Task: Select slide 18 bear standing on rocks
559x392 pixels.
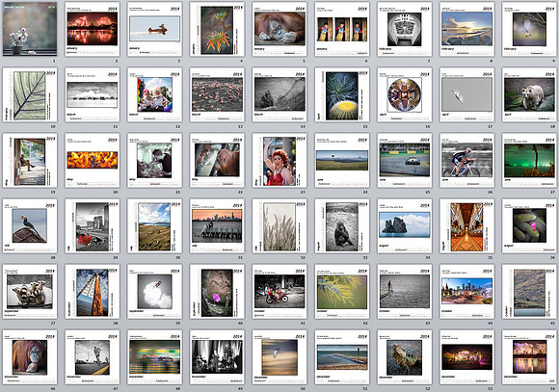Action: pyautogui.click(x=529, y=94)
